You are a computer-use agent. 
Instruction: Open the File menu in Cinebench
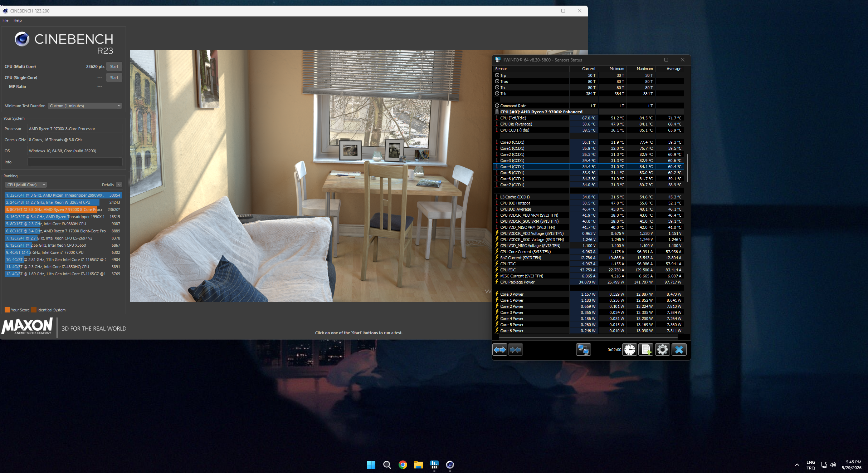[5, 20]
